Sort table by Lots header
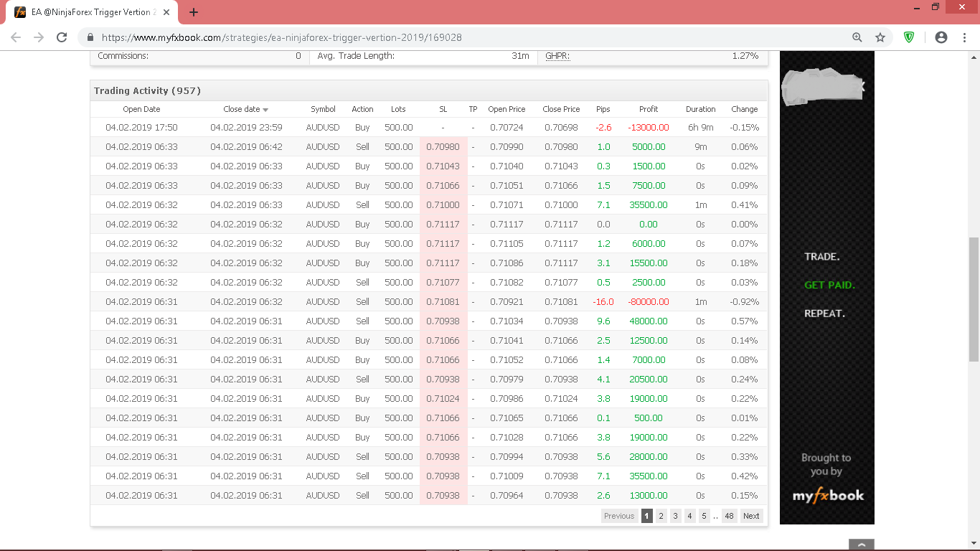 click(398, 109)
